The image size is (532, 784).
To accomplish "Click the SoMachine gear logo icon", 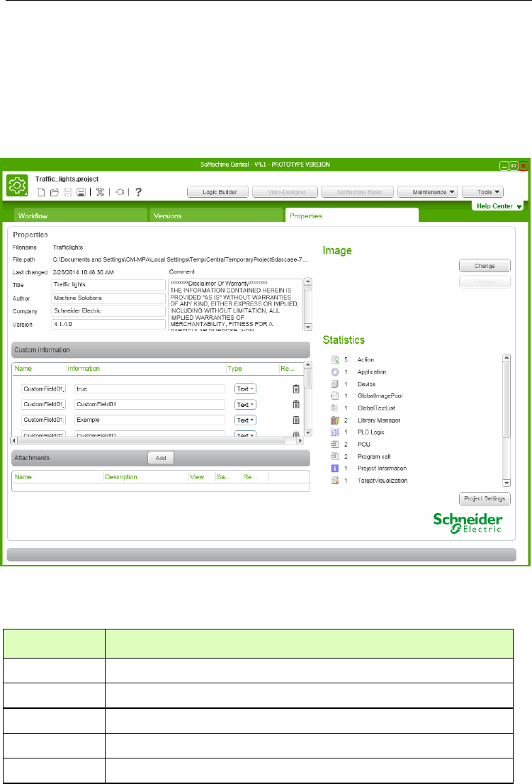I will (x=17, y=186).
